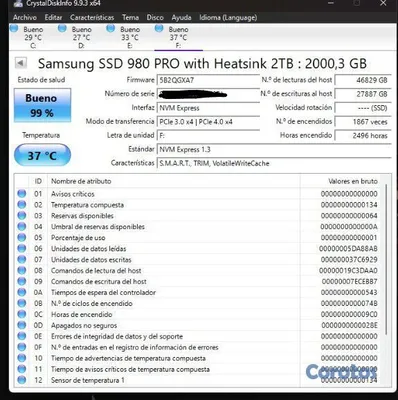The image size is (398, 400).
Task: Open the Tema menu
Action: pyautogui.click(x=130, y=17)
